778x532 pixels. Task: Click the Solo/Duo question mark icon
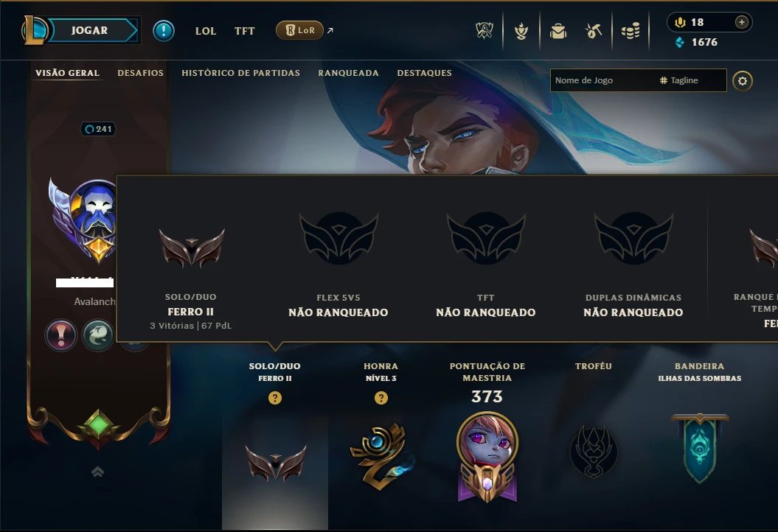point(275,398)
